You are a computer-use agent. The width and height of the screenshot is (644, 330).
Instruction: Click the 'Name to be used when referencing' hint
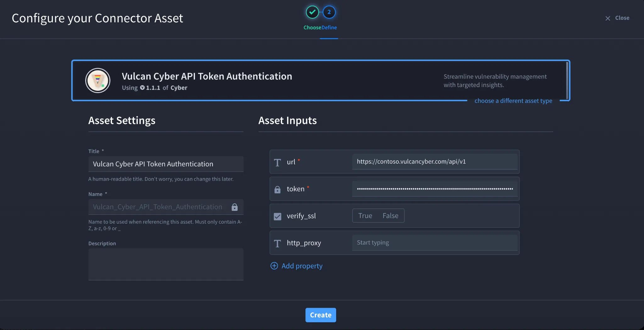(165, 225)
